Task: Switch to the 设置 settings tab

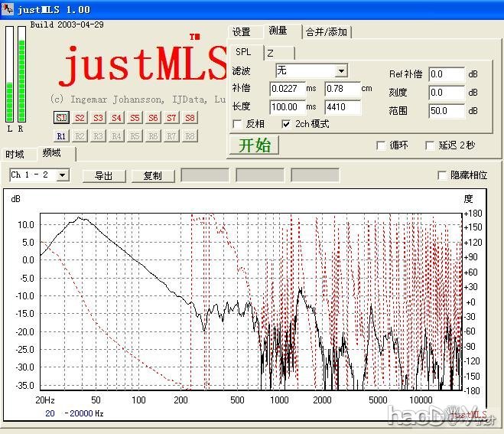Action: tap(242, 31)
